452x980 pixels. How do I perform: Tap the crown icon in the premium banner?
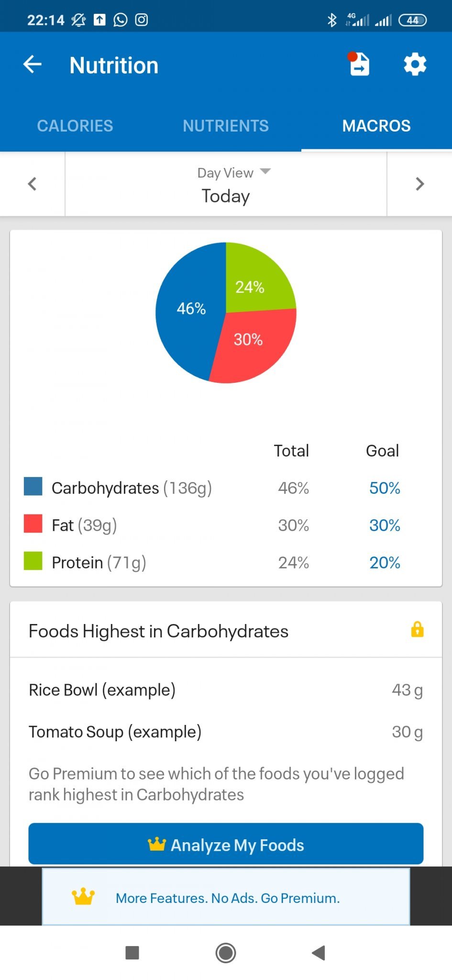click(x=83, y=897)
